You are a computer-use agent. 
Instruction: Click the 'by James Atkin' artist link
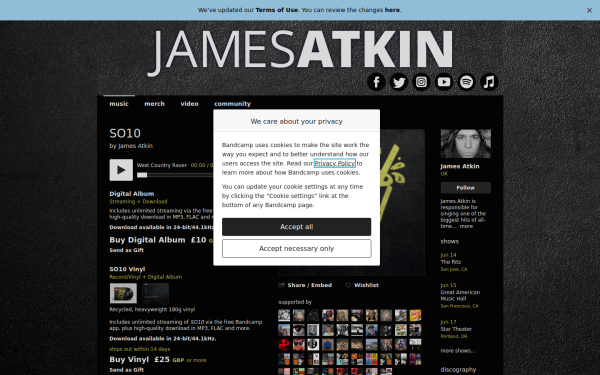point(135,146)
